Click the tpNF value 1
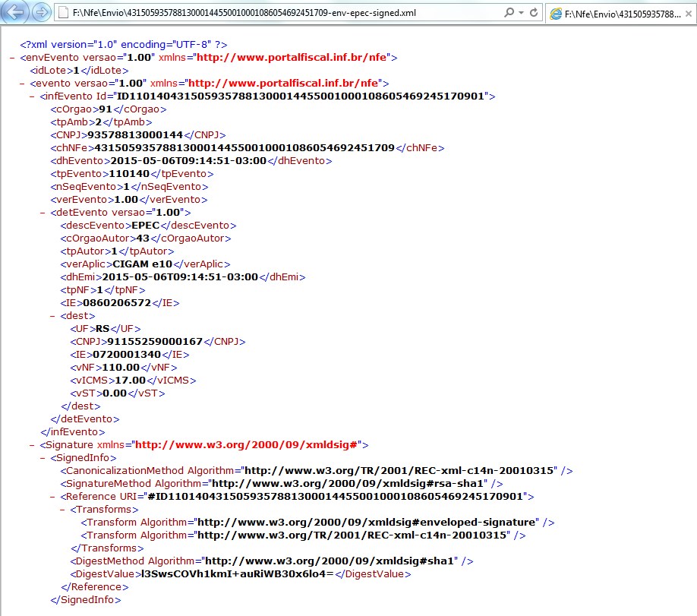The width and height of the screenshot is (697, 616). pyautogui.click(x=100, y=289)
